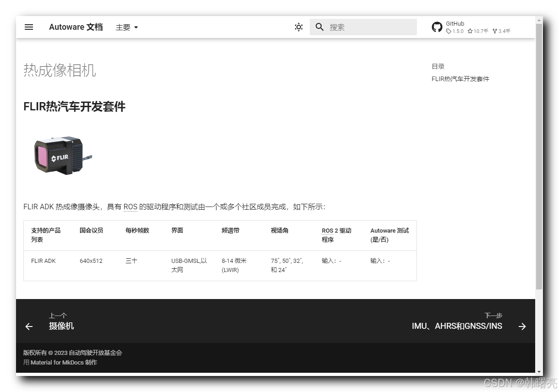
Task: Click the version tag 1.5.0 icon
Action: [449, 31]
